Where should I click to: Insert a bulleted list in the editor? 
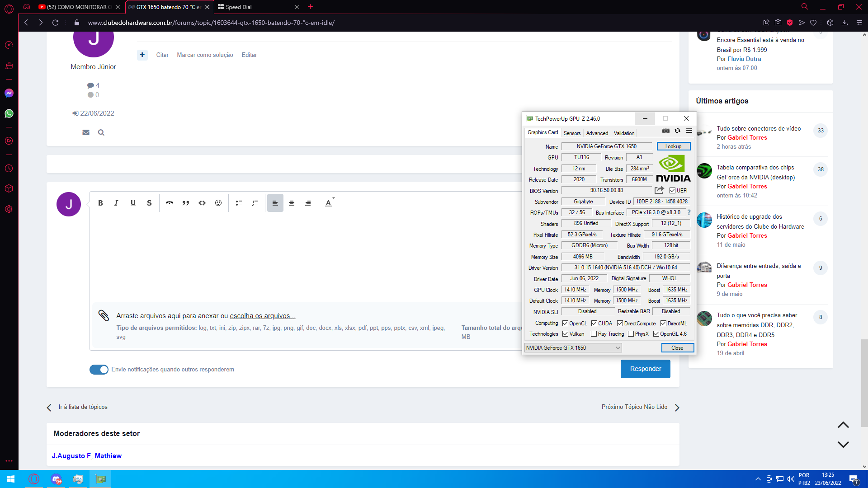239,203
